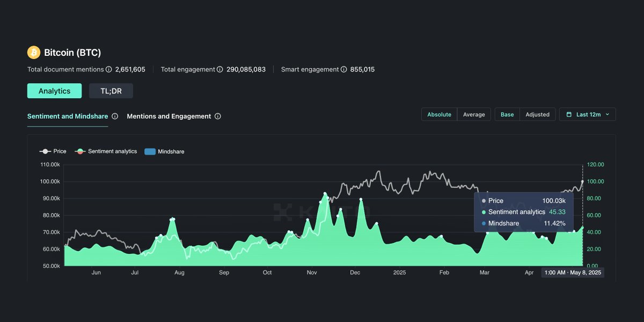Open info icon beside Smart engagement

point(344,69)
